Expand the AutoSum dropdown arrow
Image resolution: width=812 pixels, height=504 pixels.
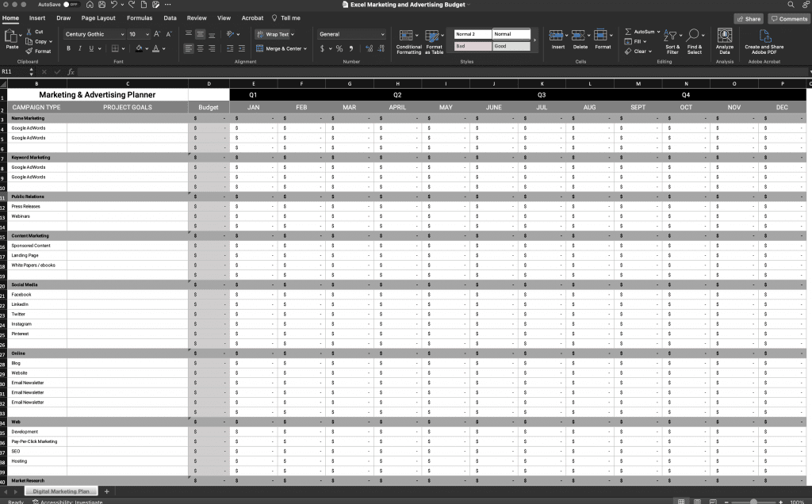click(x=658, y=32)
